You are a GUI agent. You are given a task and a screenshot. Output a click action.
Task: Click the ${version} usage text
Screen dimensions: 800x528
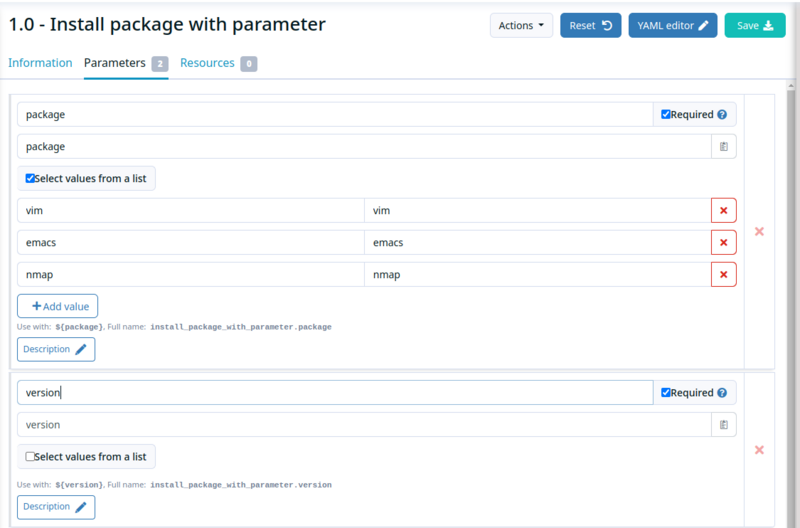click(79, 485)
